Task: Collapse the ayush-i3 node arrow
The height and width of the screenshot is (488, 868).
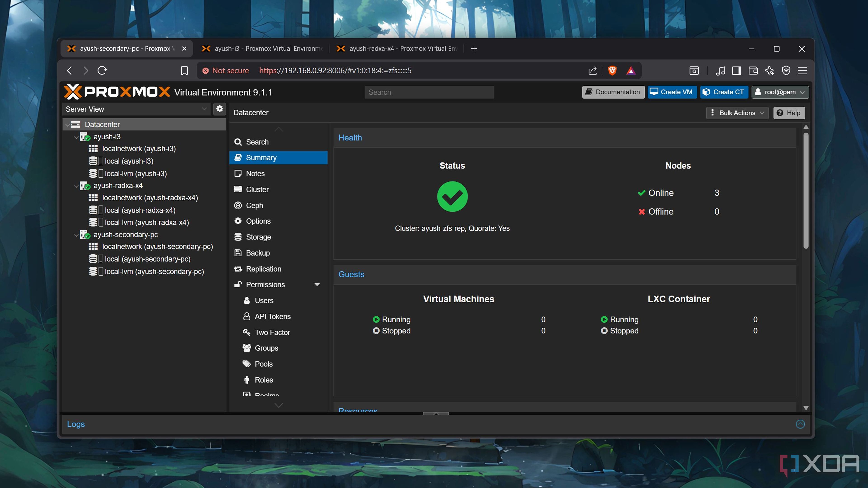Action: pyautogui.click(x=76, y=137)
